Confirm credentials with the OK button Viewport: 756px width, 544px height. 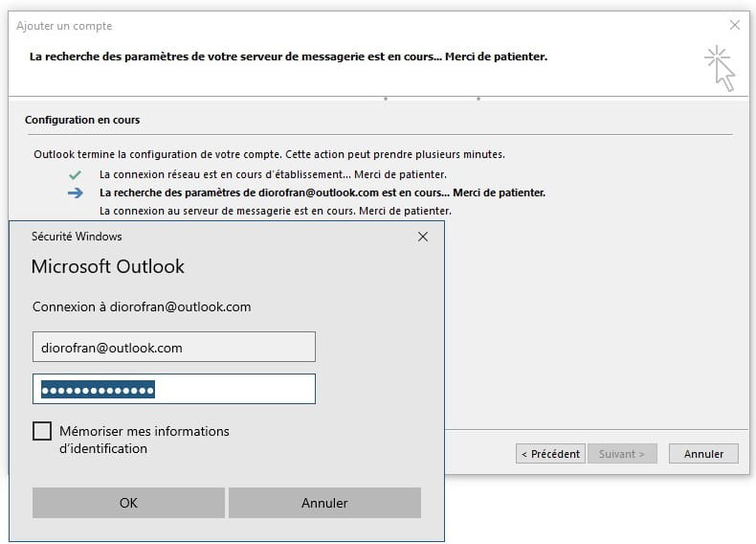[128, 503]
